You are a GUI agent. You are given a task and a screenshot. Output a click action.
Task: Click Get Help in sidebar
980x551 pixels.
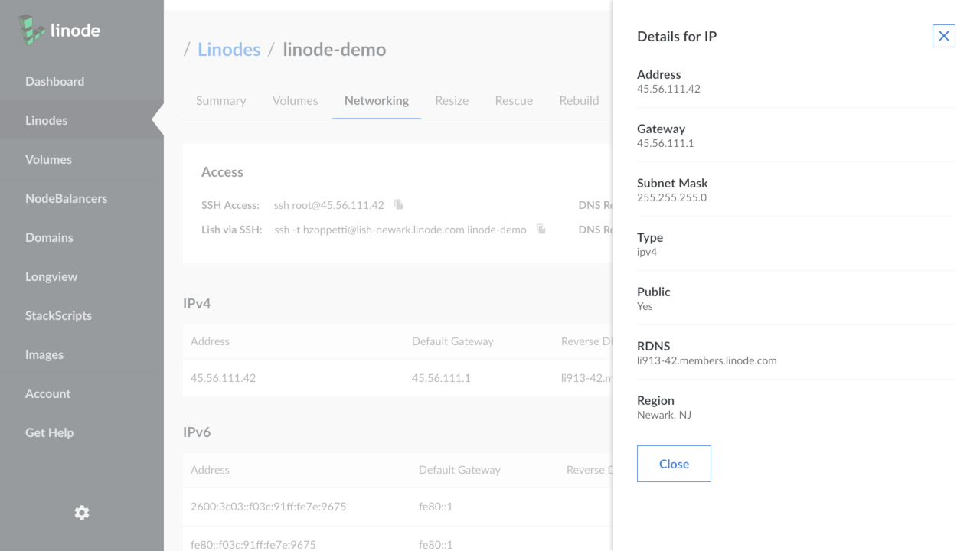pyautogui.click(x=49, y=432)
